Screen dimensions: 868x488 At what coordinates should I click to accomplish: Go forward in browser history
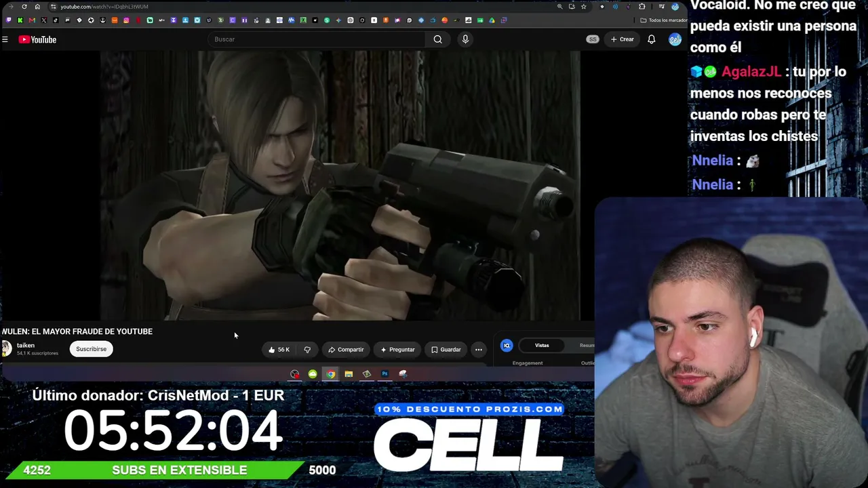point(11,7)
